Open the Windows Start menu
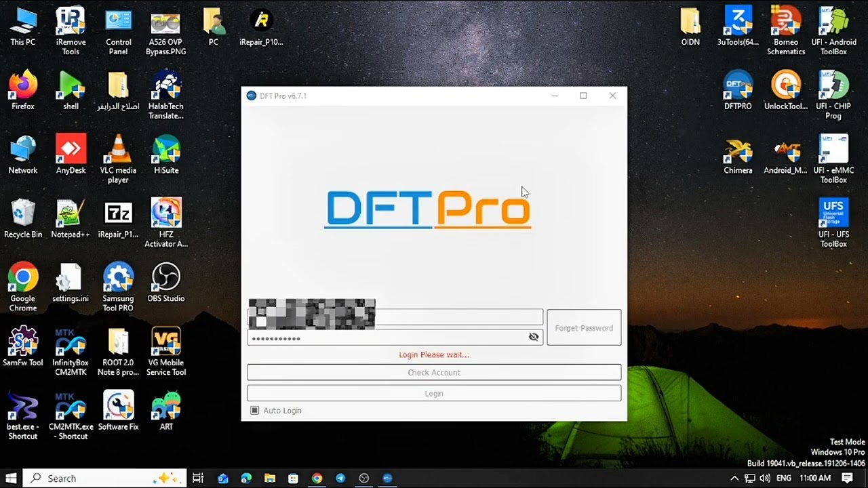Screen dimensions: 868x488 coord(11,478)
